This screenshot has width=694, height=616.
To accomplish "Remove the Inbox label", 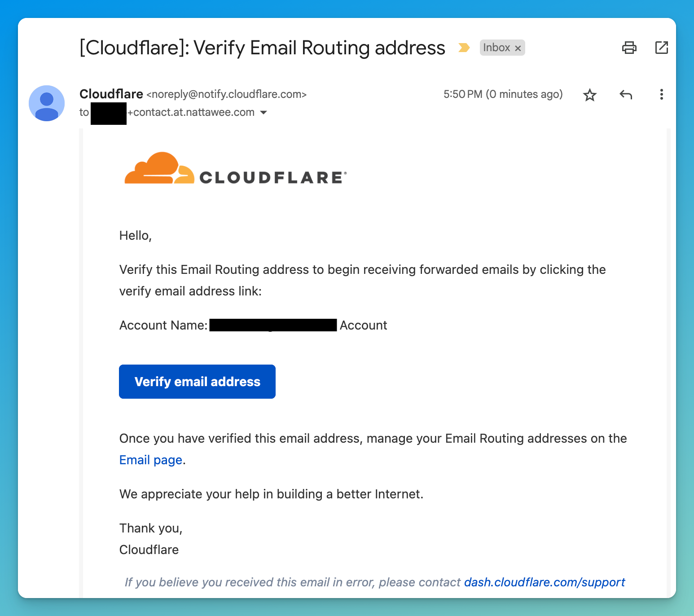I will pyautogui.click(x=518, y=48).
